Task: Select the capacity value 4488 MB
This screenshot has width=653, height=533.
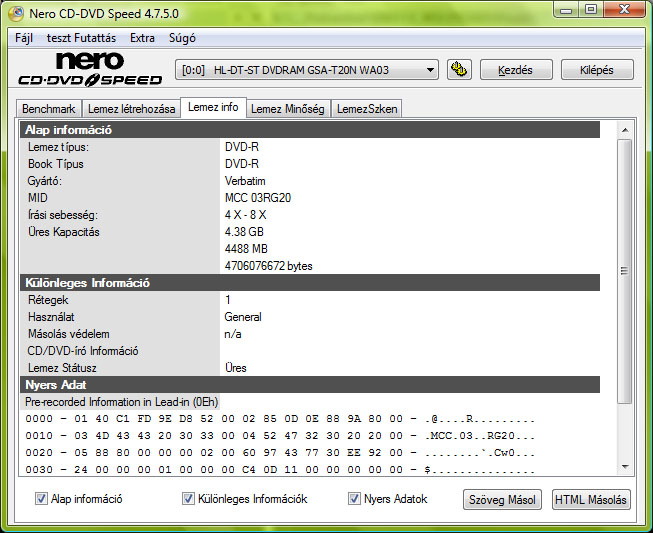Action: (246, 249)
